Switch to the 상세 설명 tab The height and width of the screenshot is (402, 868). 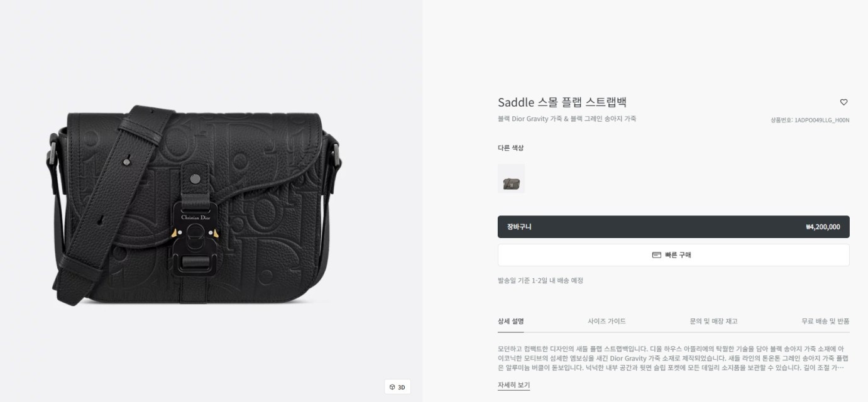[x=510, y=321]
